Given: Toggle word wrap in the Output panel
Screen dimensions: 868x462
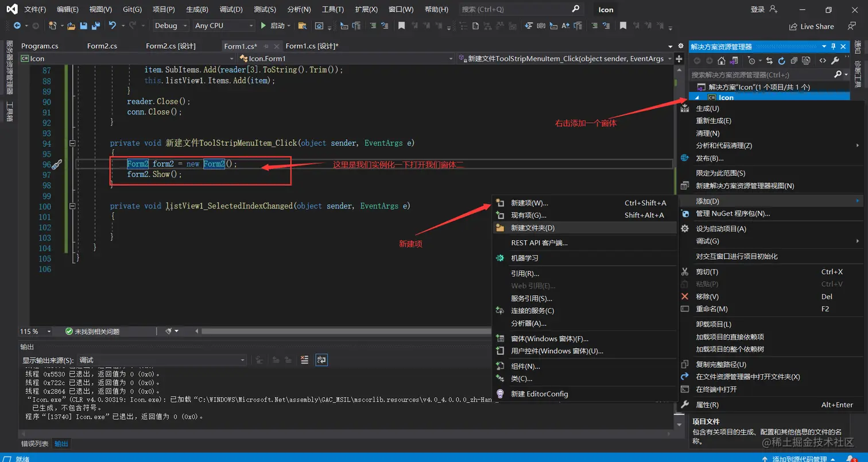Looking at the screenshot, I should point(322,360).
